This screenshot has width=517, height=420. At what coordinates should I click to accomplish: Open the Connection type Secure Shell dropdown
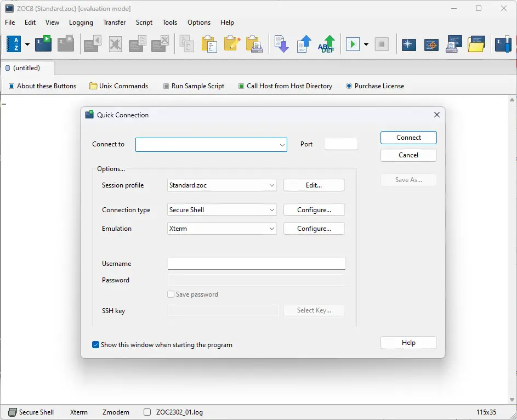point(221,210)
